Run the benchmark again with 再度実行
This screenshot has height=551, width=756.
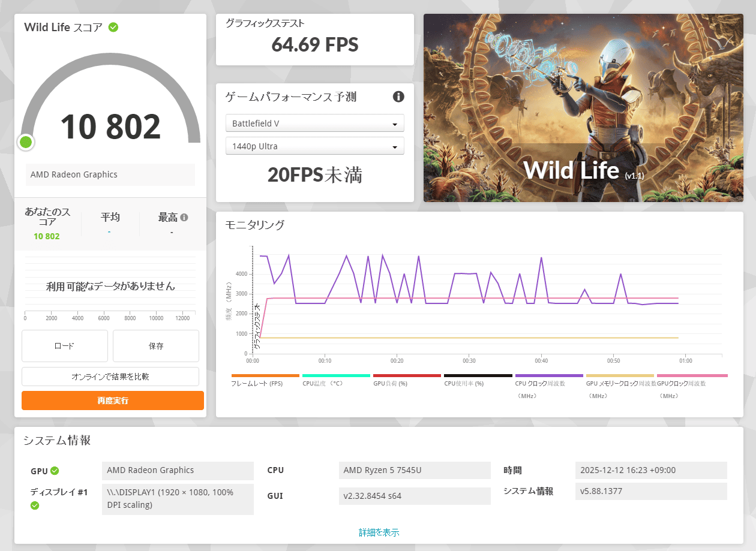pos(113,401)
